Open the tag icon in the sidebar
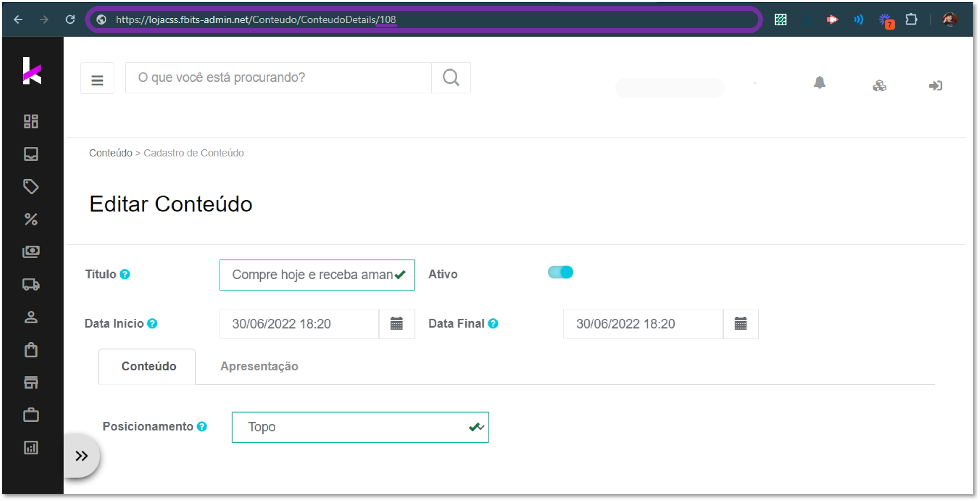The height and width of the screenshot is (501, 980). pyautogui.click(x=31, y=186)
